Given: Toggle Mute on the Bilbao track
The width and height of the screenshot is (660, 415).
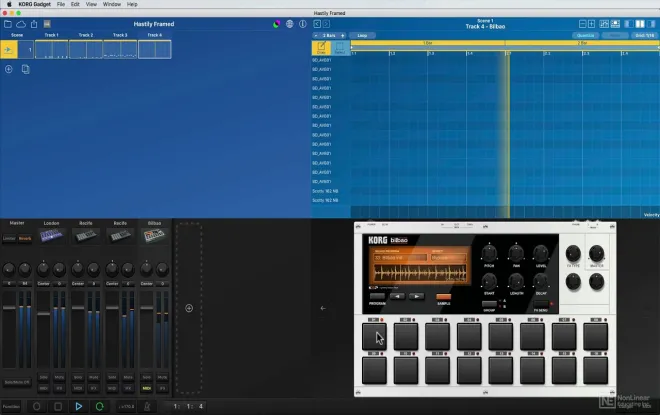Looking at the screenshot, I should click(x=162, y=378).
